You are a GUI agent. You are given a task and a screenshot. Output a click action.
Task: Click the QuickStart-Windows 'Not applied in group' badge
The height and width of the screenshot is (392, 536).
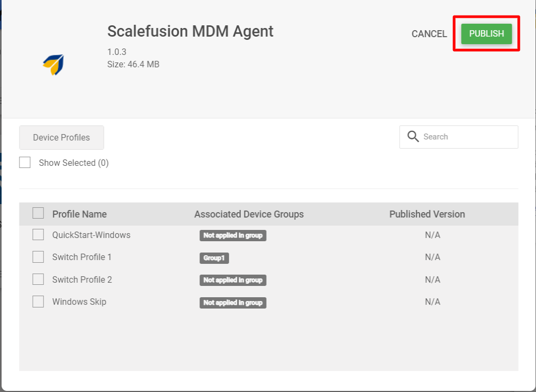tap(233, 235)
